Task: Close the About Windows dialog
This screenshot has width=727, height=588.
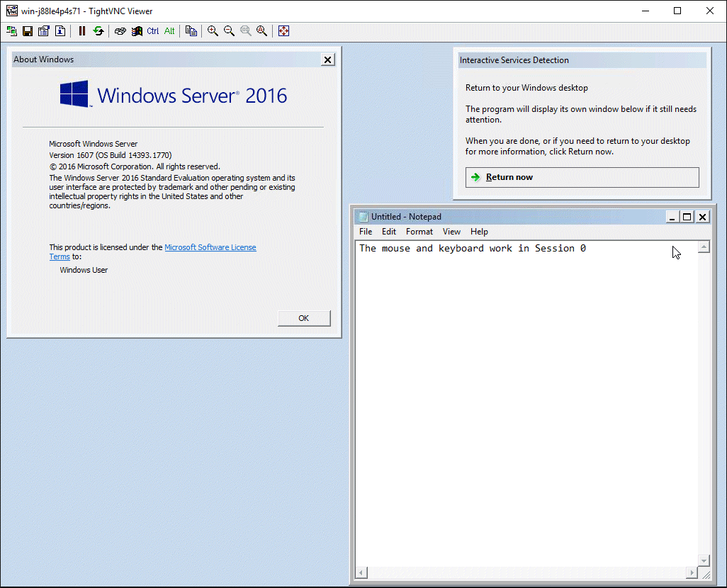Action: [x=328, y=60]
